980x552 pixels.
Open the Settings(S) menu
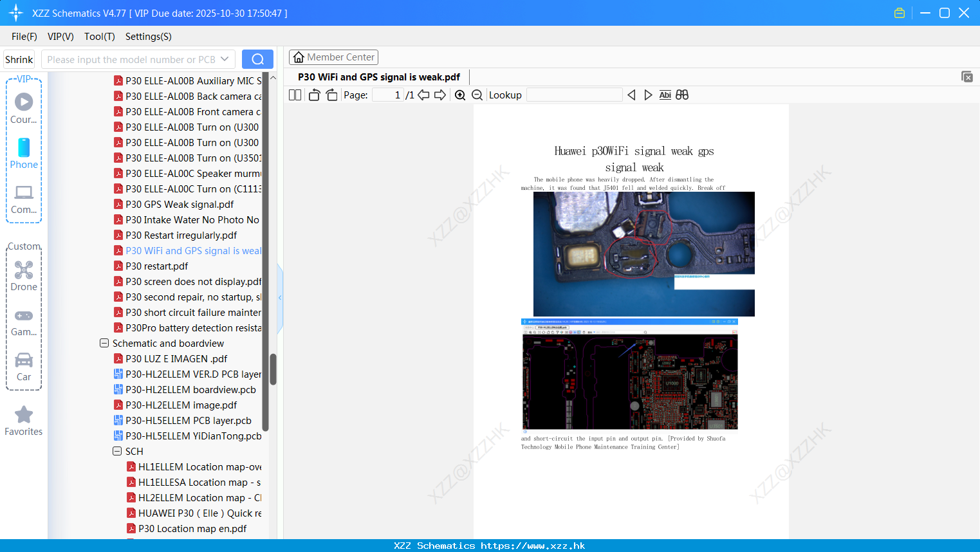149,37
